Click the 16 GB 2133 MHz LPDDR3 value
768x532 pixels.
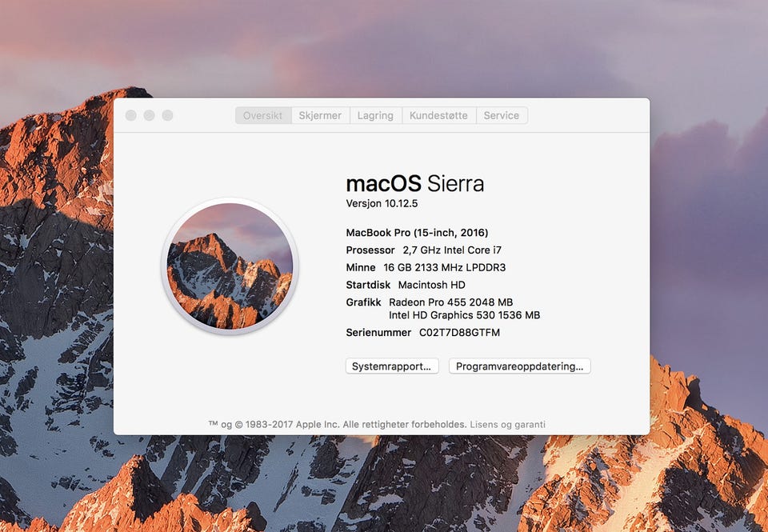(444, 267)
